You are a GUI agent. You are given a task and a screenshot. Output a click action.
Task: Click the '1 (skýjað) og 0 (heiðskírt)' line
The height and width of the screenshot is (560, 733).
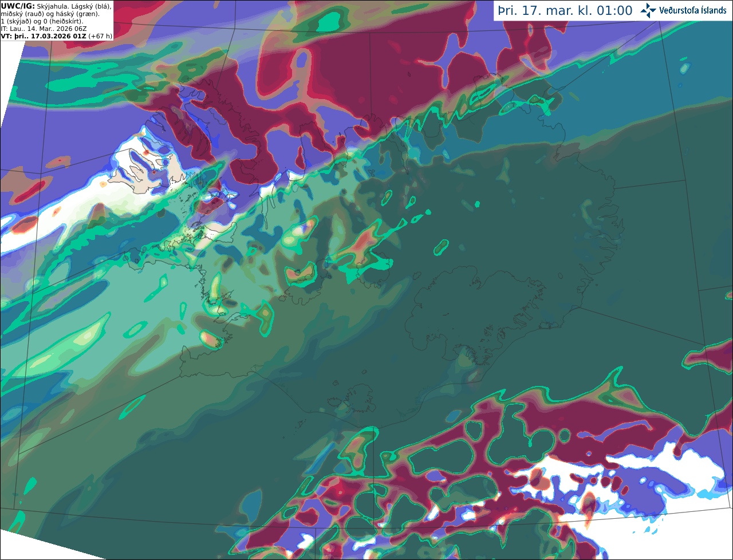[42, 21]
